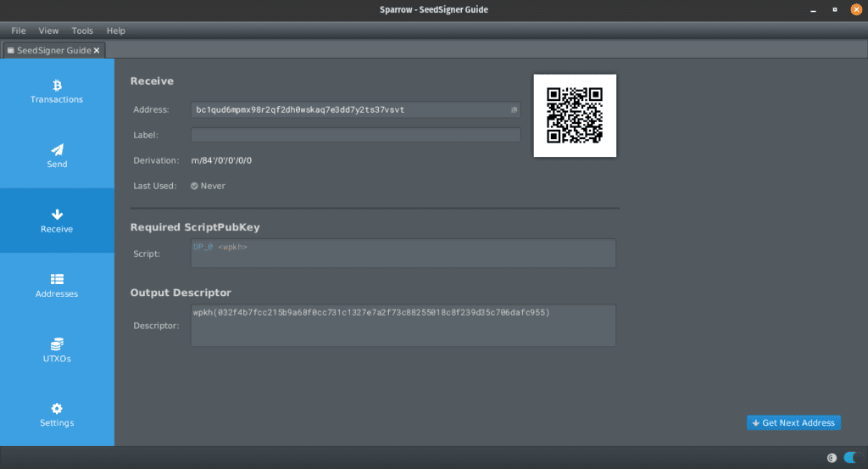Open the File menu
The width and height of the screenshot is (868, 469).
tap(19, 31)
